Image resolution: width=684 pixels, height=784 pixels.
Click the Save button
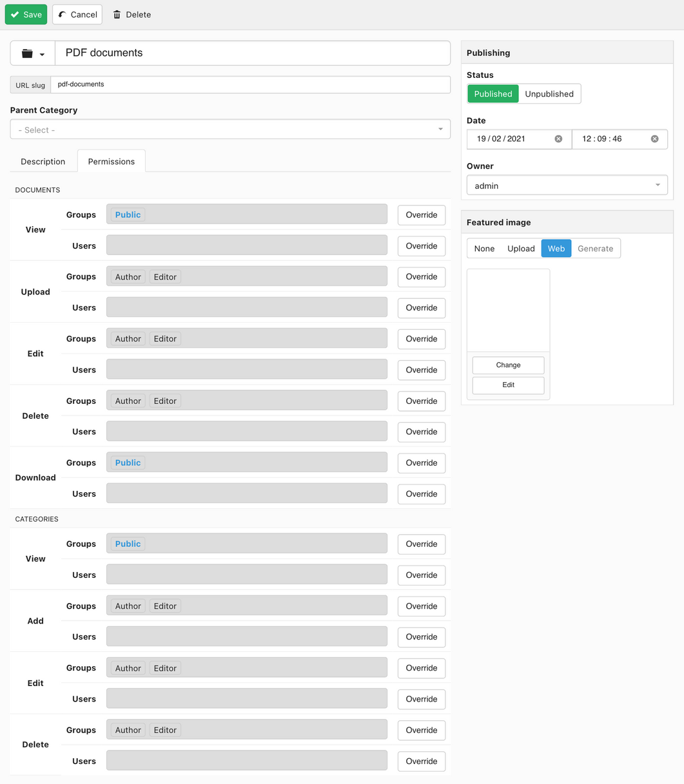(x=26, y=14)
